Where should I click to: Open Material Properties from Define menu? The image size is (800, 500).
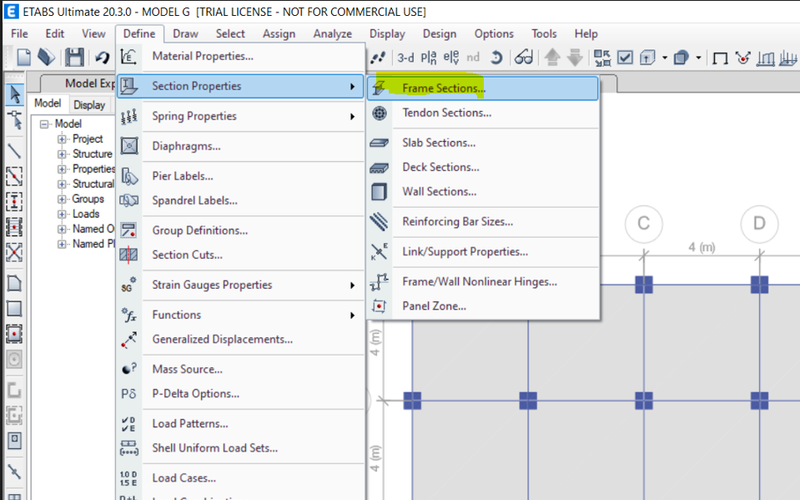point(240,56)
